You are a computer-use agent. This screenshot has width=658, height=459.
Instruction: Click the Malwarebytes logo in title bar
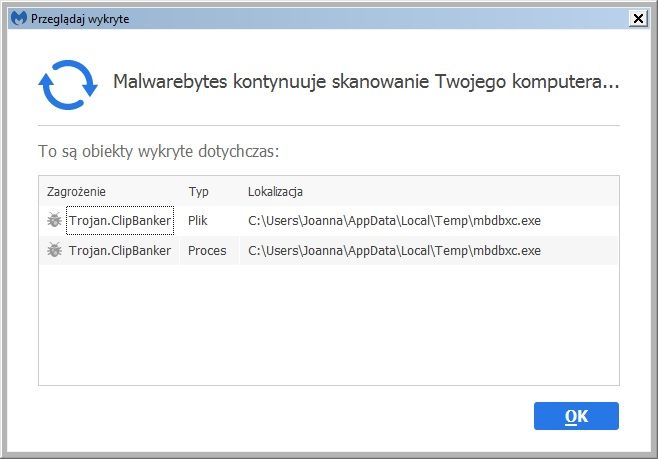[x=18, y=19]
